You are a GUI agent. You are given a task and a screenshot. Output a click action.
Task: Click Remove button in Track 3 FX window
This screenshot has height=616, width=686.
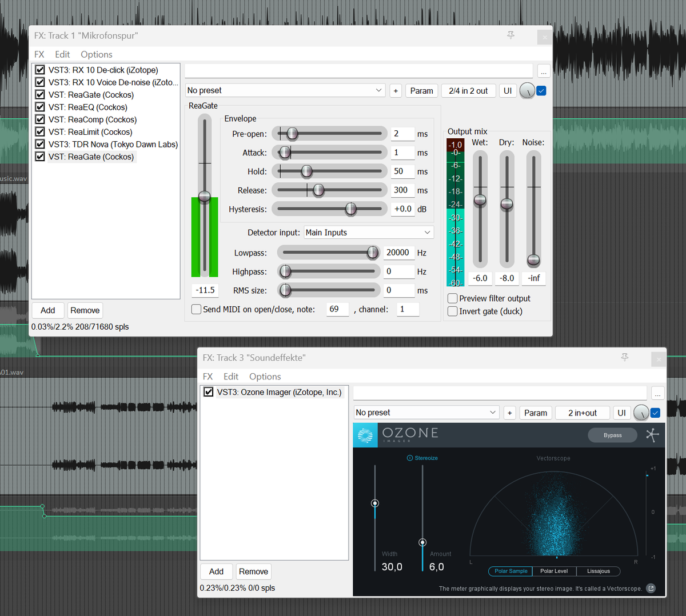coord(254,571)
